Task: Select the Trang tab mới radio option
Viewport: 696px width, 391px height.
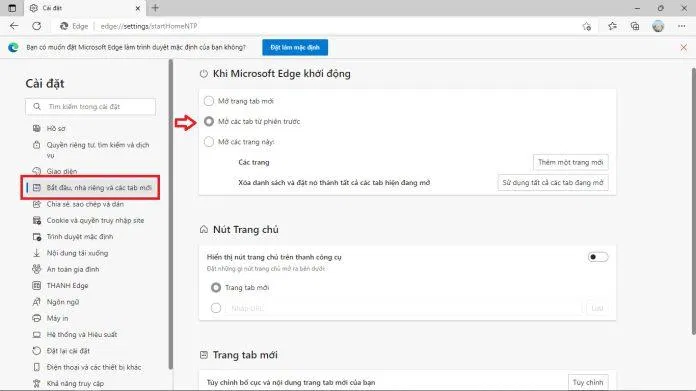Action: click(x=216, y=288)
